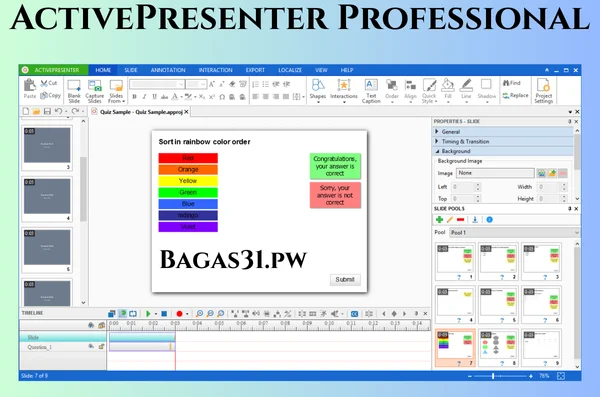Select pool slide thumbnail 1
The height and width of the screenshot is (397, 600).
click(x=455, y=261)
